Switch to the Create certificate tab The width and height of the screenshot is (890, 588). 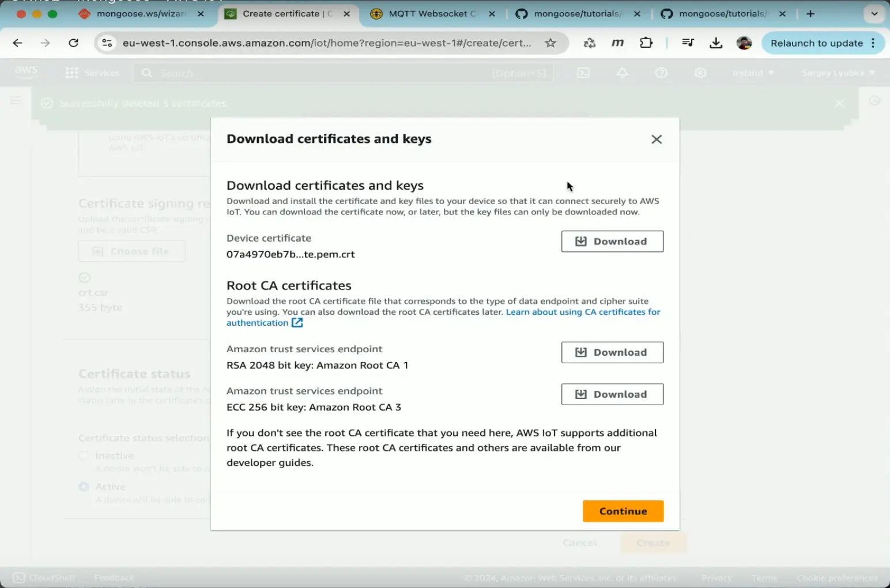click(287, 14)
